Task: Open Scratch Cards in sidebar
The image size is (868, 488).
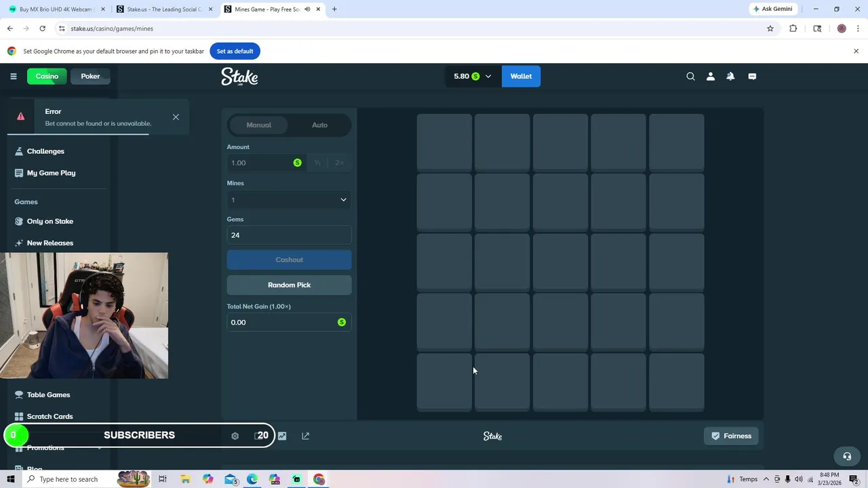Action: [50, 416]
